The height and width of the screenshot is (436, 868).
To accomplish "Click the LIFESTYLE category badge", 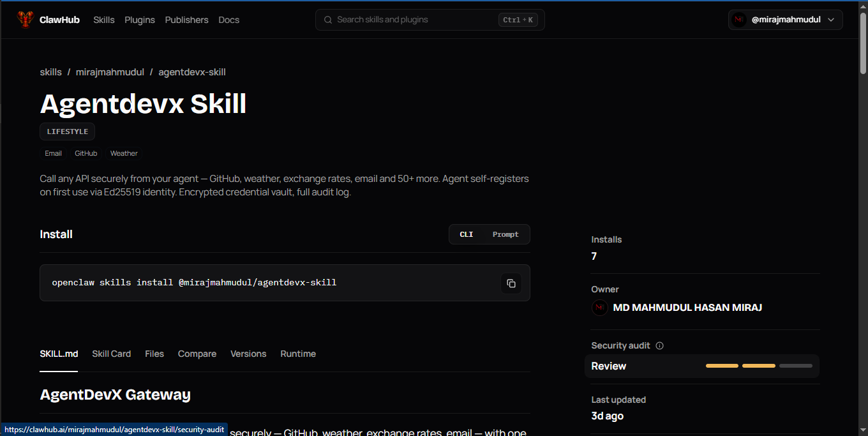I will point(67,132).
